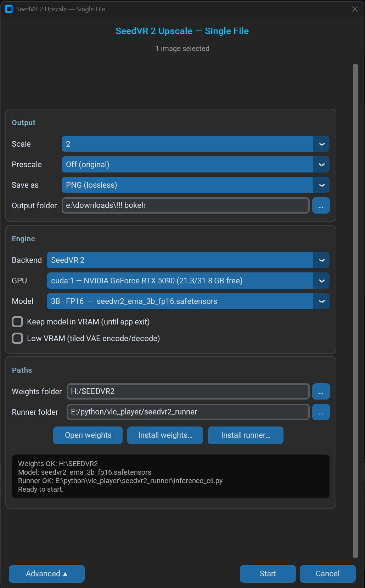This screenshot has height=588, width=365.
Task: Click the Scale combo box showing 2
Action: [x=196, y=144]
